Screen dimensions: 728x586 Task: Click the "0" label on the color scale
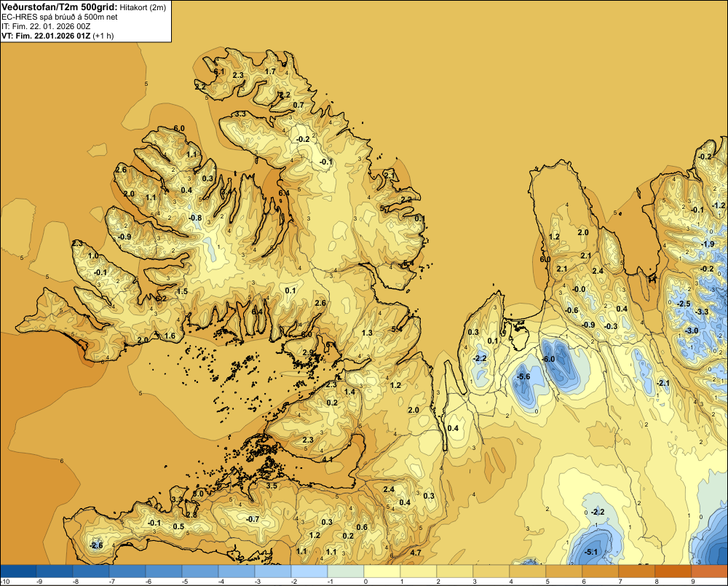click(x=366, y=582)
